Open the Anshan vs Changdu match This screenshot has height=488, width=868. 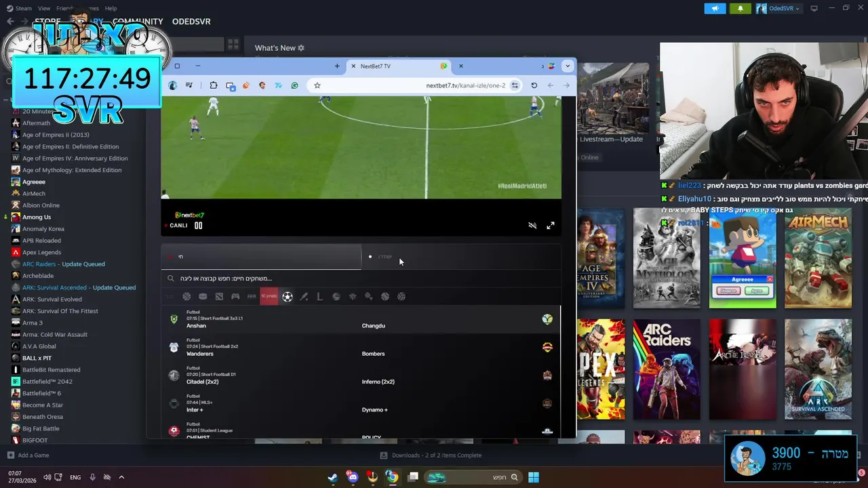click(x=361, y=319)
